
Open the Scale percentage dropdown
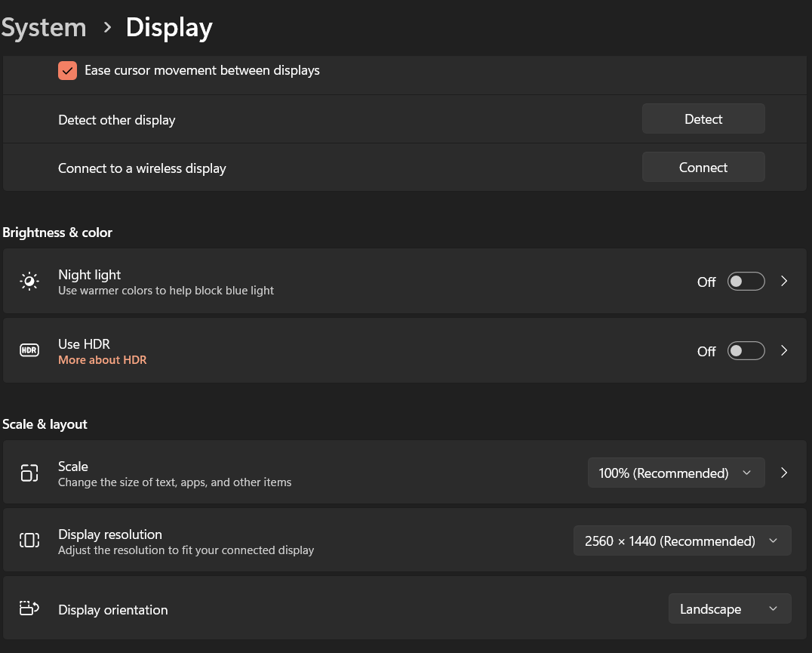[x=675, y=473]
